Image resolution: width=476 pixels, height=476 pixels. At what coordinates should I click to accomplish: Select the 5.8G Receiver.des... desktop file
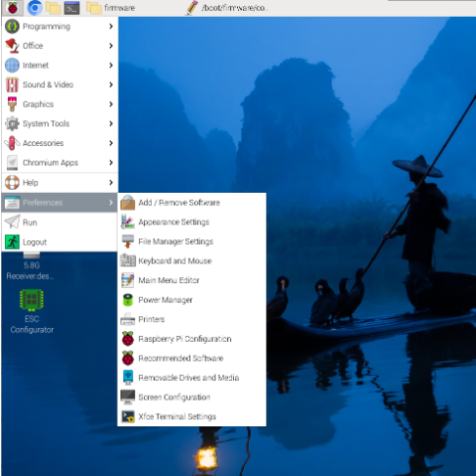[31, 266]
